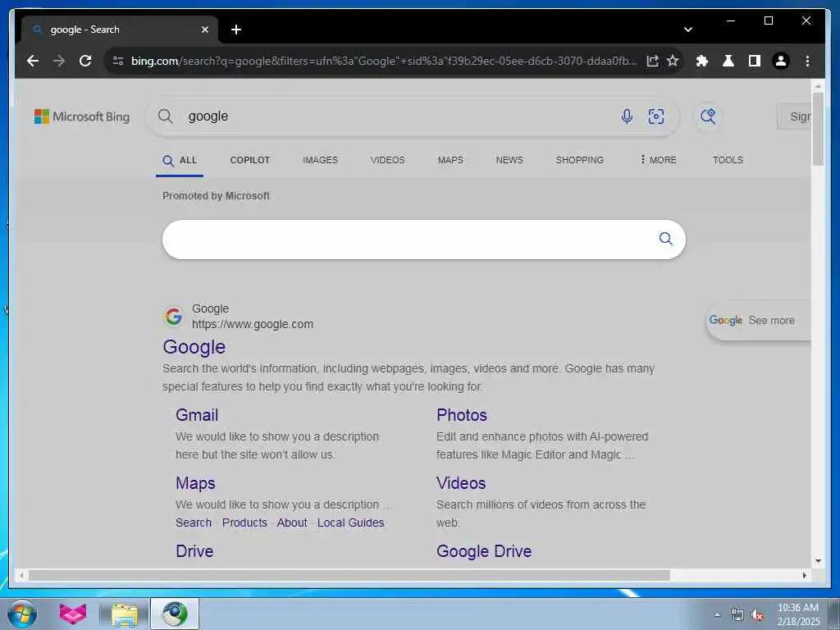Screen dimensions: 840x630
Task: Click the Google favicon in first result
Action: (173, 316)
